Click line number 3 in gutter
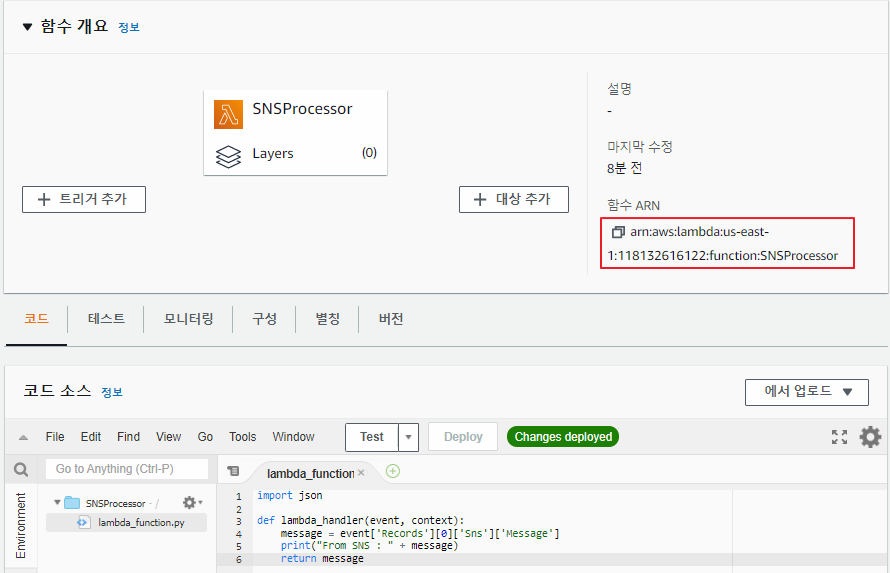 pos(238,521)
